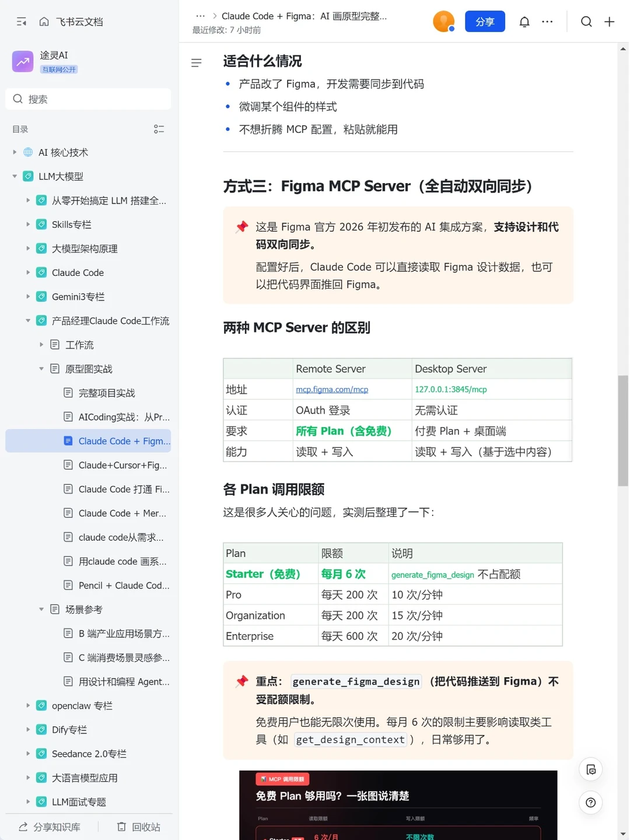
Task: Click the user avatar in the header
Action: coord(443,22)
